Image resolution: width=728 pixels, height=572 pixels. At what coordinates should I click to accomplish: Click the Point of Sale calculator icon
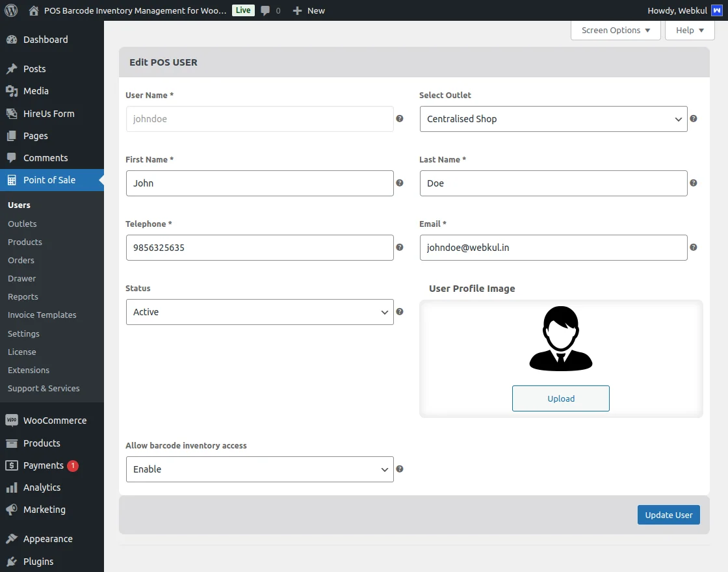tap(12, 180)
